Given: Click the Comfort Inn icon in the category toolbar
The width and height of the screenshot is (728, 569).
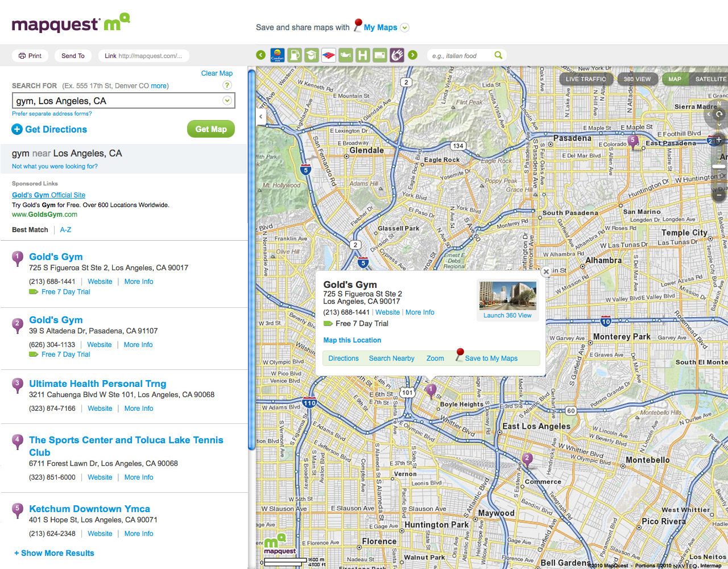Looking at the screenshot, I should [278, 55].
